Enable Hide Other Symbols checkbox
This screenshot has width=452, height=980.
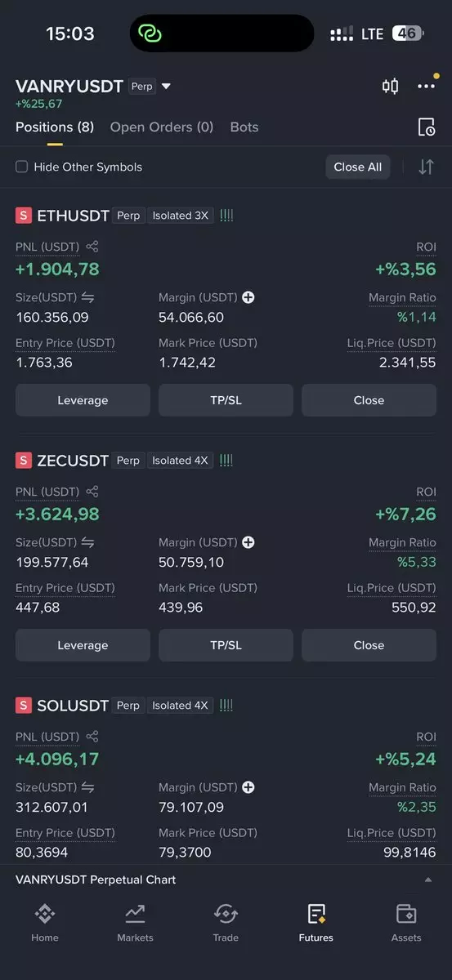[x=22, y=167]
